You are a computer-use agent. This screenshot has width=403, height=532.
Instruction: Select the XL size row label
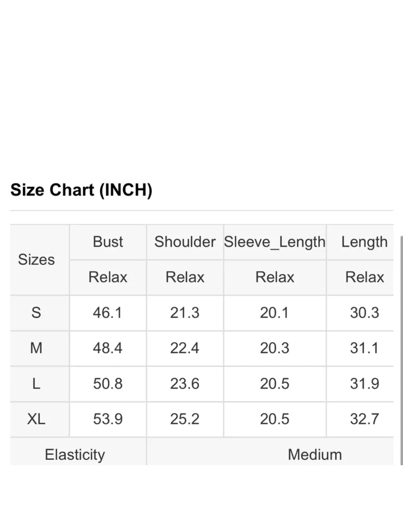click(x=36, y=419)
